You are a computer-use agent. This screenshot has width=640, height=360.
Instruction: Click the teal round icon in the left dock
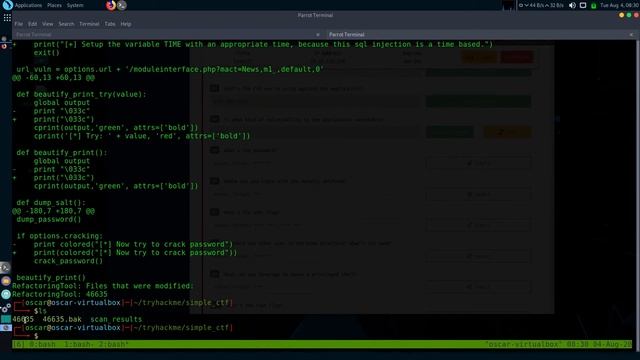[x=6, y=294]
